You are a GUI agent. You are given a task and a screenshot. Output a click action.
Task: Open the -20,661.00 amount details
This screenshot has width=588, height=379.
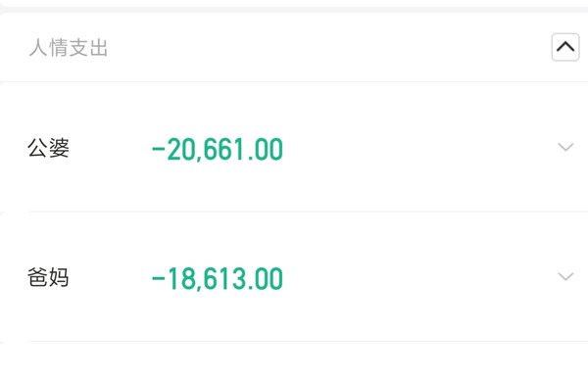click(218, 149)
